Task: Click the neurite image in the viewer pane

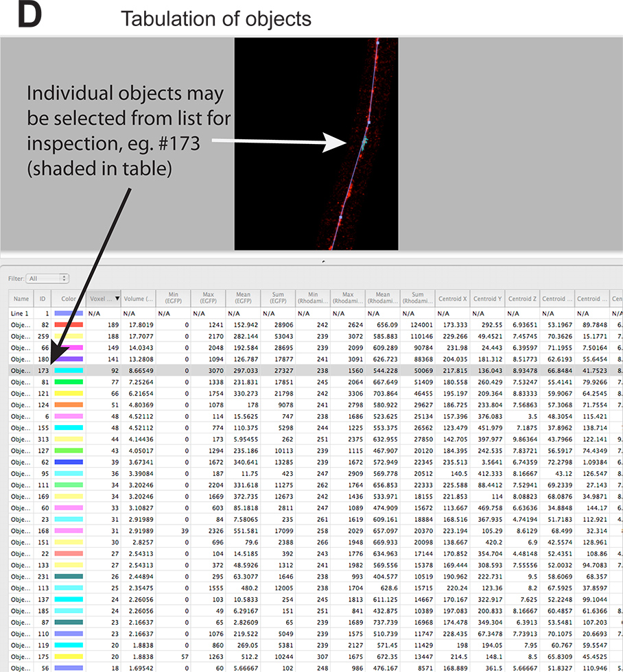Action: 316,143
